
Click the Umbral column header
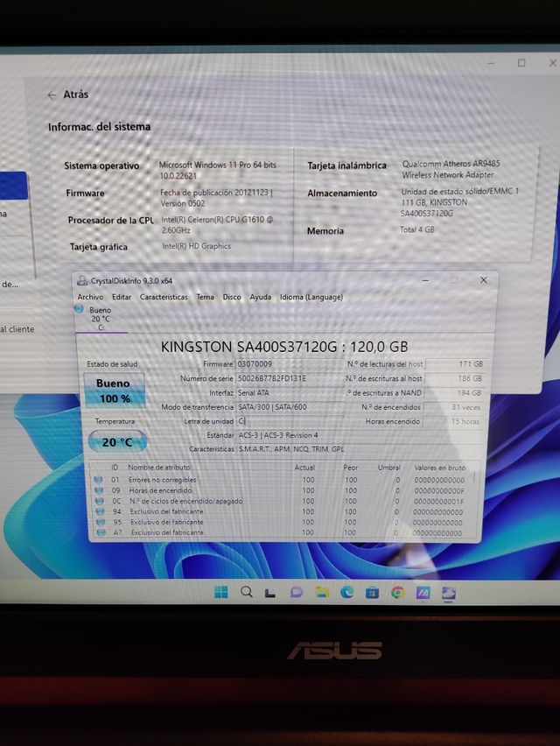(388, 468)
